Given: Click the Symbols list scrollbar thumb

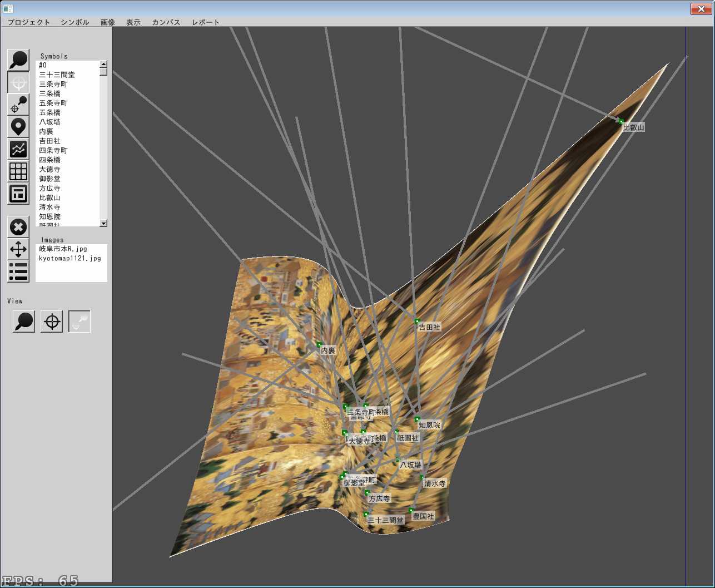Looking at the screenshot, I should click(x=103, y=71).
